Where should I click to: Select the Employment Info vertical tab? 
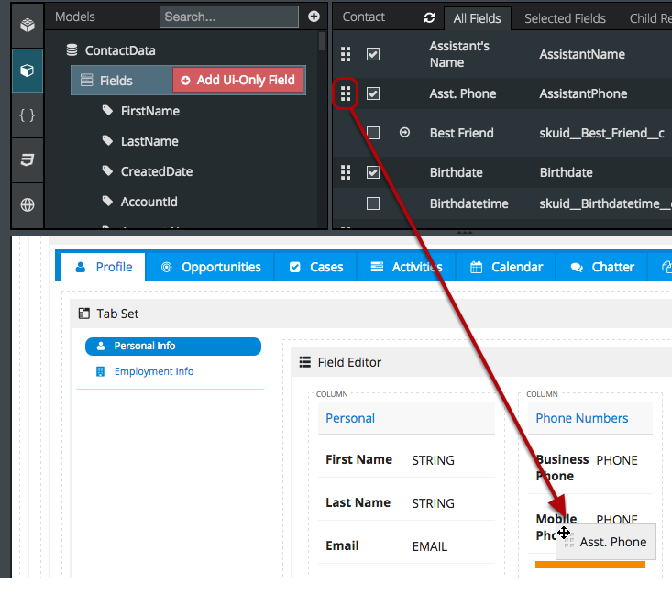point(153,371)
